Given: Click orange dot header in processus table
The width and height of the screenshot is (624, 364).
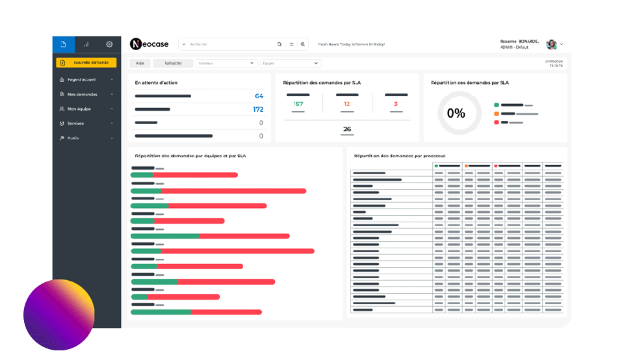Looking at the screenshot, I should (x=466, y=166).
